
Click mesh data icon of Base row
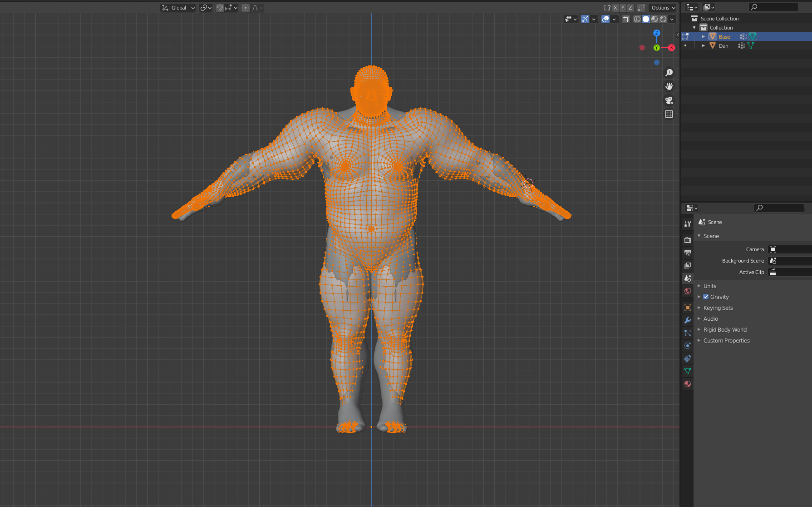point(753,37)
